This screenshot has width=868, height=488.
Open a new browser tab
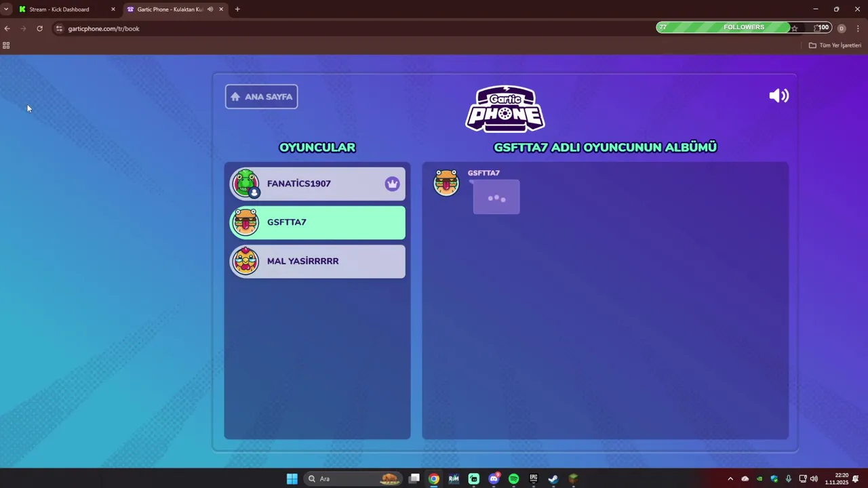(237, 9)
